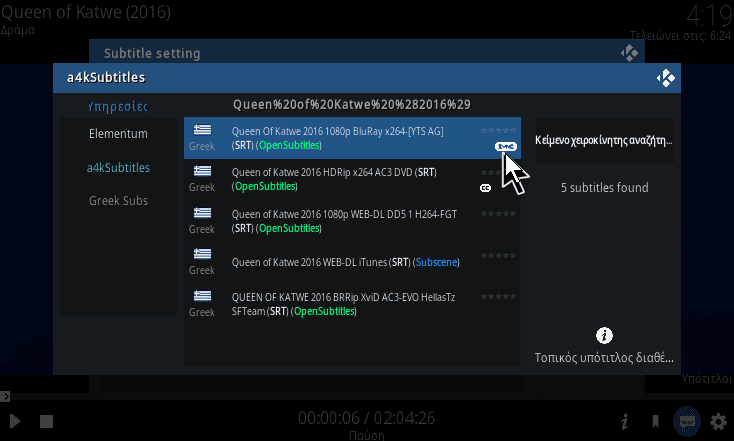The height and width of the screenshot is (441, 734).
Task: Click the small arrow toggle at left edge
Action: click(5, 397)
